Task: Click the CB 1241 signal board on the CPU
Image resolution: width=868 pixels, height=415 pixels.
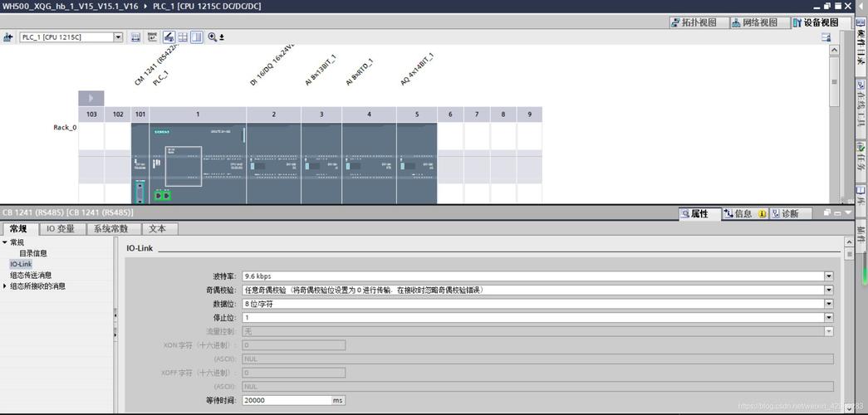Action: [184, 166]
